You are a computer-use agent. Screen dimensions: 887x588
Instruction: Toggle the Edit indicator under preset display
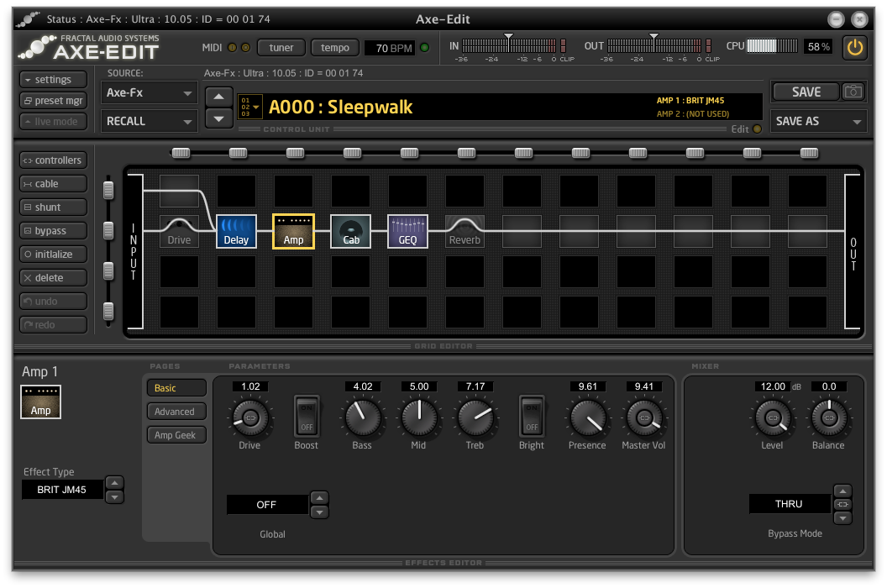click(x=758, y=129)
